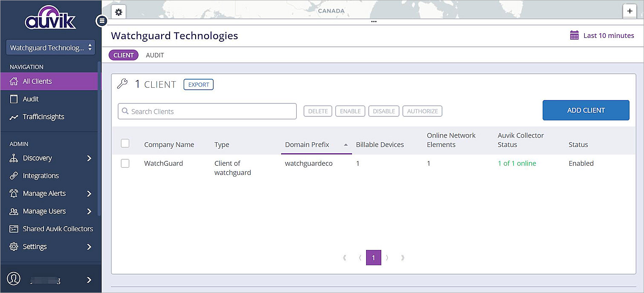Click the Discovery magic wand icon

13,158
